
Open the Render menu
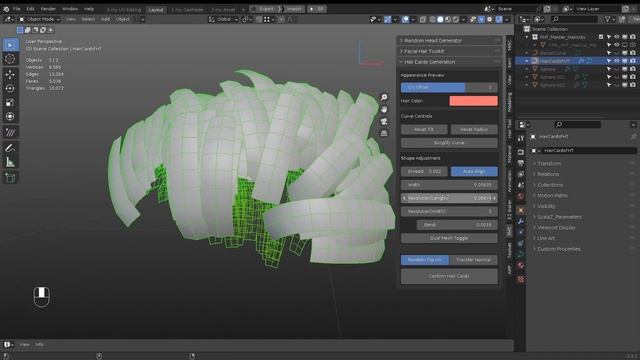(x=48, y=9)
